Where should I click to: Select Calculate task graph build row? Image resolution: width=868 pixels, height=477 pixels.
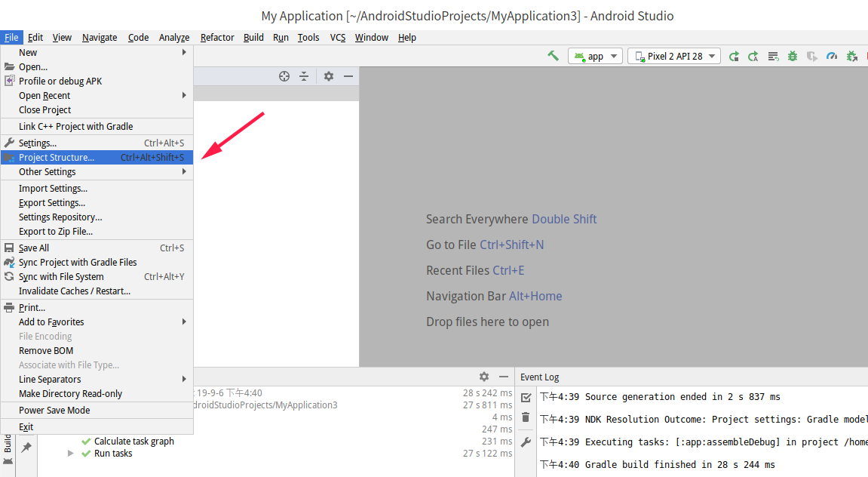[134, 441]
